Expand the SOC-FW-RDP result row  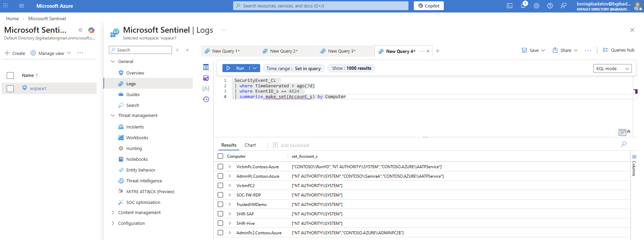(230, 195)
